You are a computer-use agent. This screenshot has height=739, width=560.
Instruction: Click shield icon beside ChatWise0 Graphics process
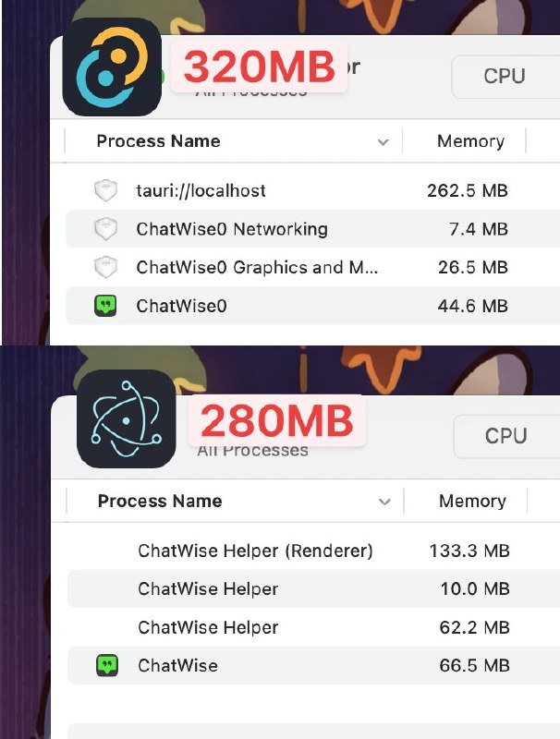click(106, 268)
